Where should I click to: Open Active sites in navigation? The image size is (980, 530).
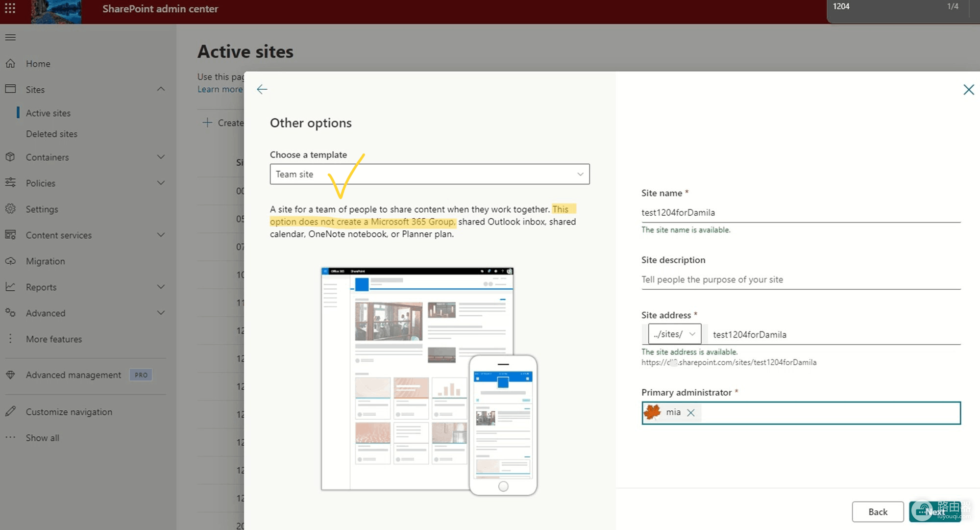[48, 113]
